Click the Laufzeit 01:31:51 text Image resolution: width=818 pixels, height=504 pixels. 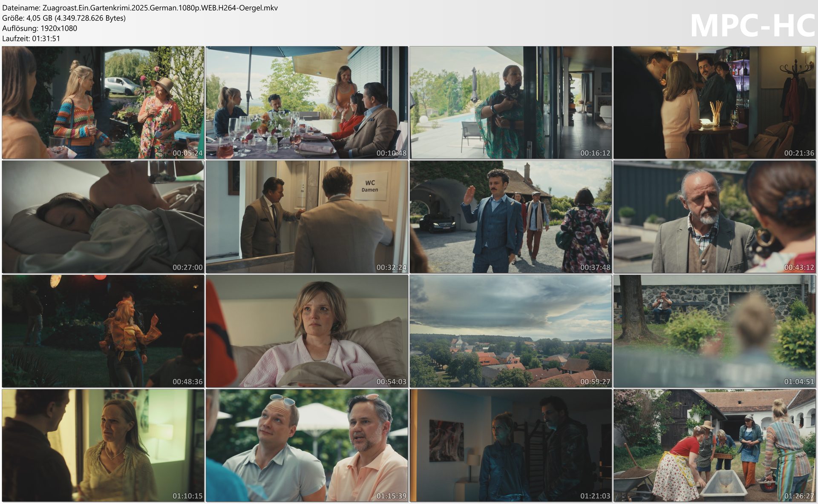point(31,38)
